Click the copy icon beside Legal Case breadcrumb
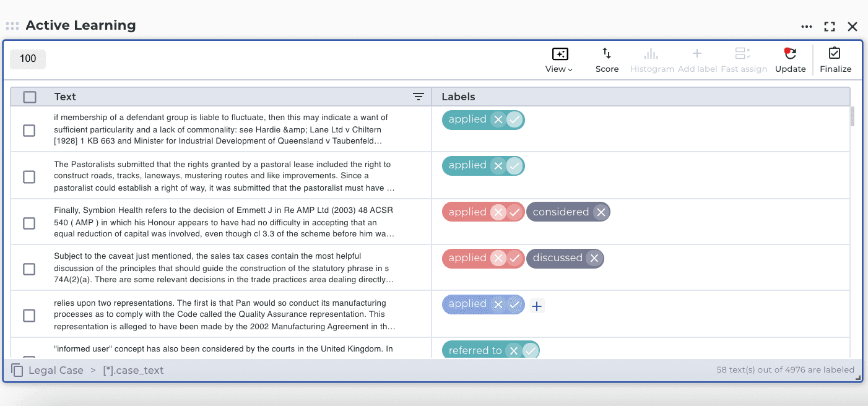 [x=17, y=369]
